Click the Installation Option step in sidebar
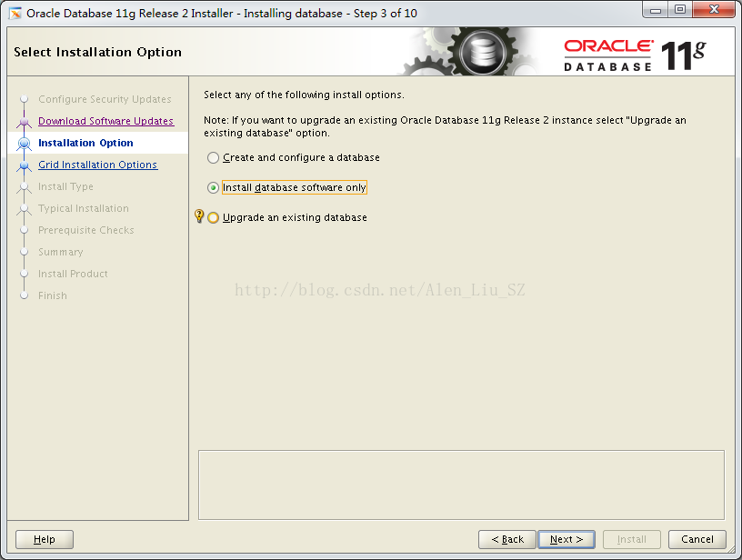The height and width of the screenshot is (560, 742). tap(85, 143)
